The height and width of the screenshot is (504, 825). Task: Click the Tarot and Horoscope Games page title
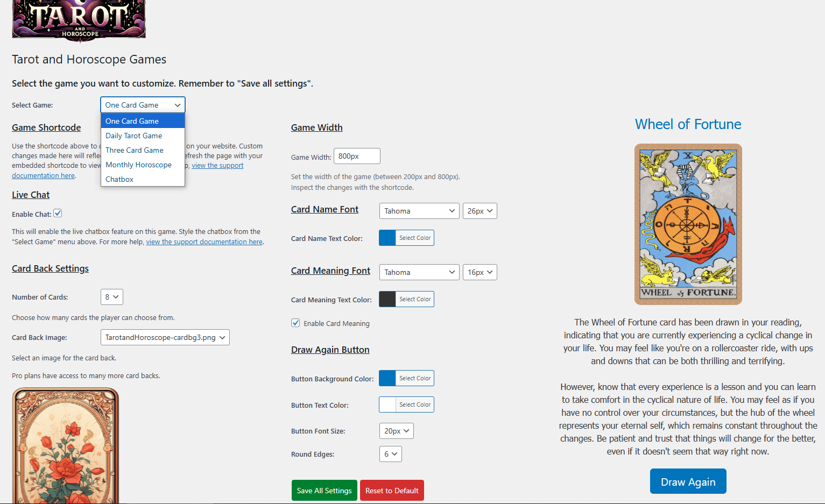[89, 59]
